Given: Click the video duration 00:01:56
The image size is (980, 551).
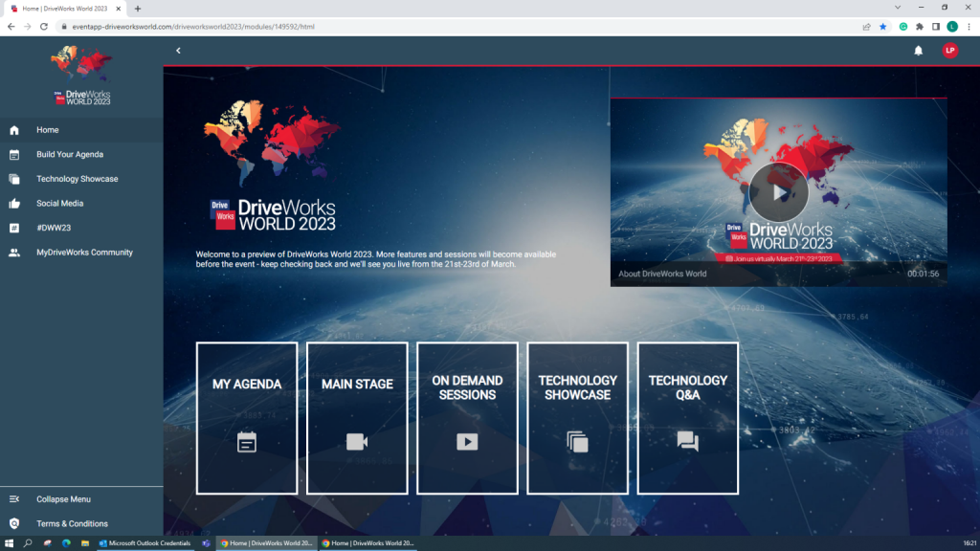Looking at the screenshot, I should pyautogui.click(x=924, y=274).
